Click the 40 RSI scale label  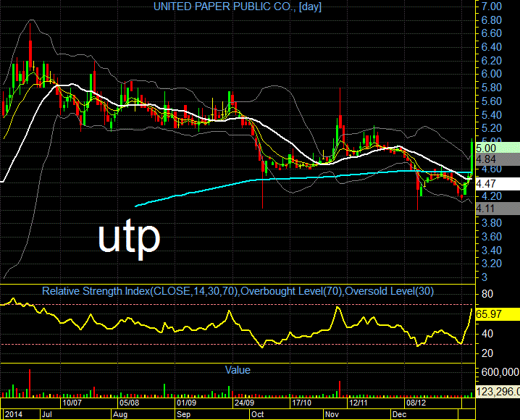pos(487,334)
